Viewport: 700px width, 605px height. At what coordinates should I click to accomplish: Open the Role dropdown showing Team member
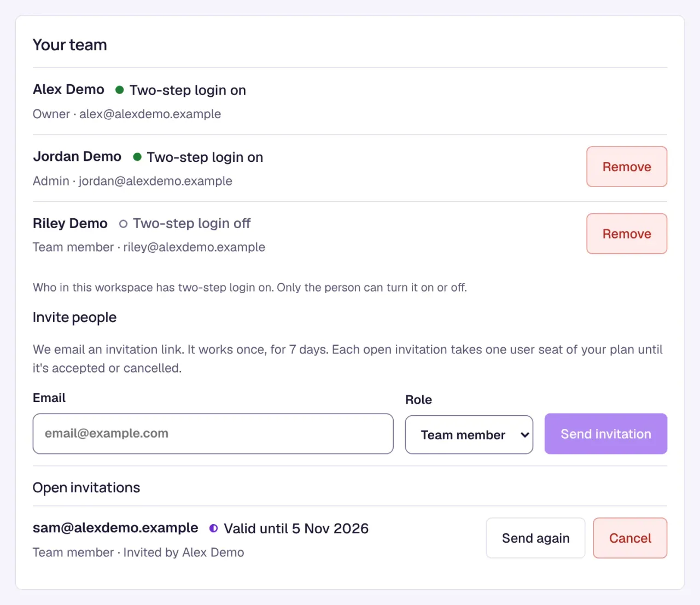coord(469,435)
